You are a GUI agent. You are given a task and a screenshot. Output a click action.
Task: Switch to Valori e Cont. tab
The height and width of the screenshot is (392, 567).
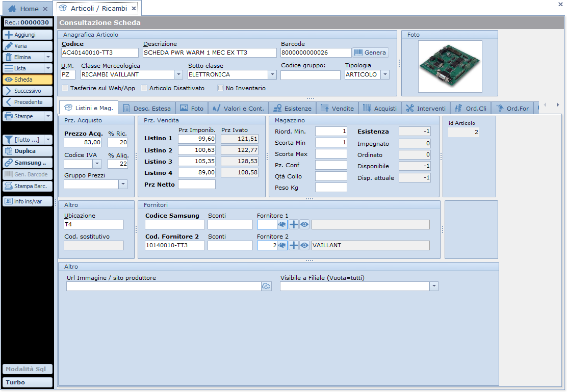[238, 109]
